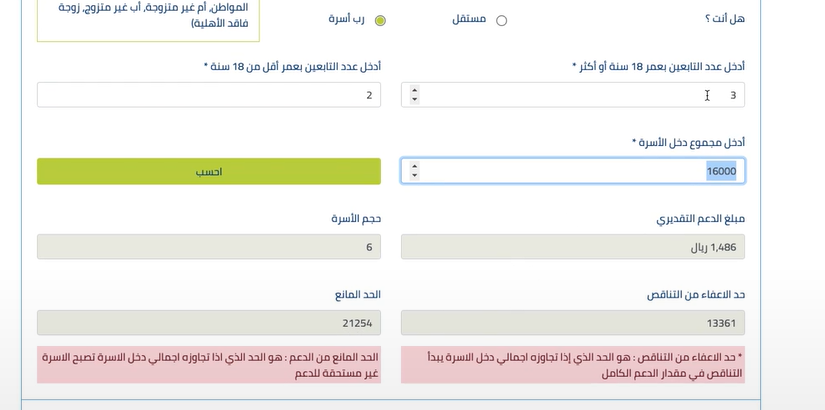The height and width of the screenshot is (410, 825).
Task: Focus the total family income field showing 16000
Action: 580,171
